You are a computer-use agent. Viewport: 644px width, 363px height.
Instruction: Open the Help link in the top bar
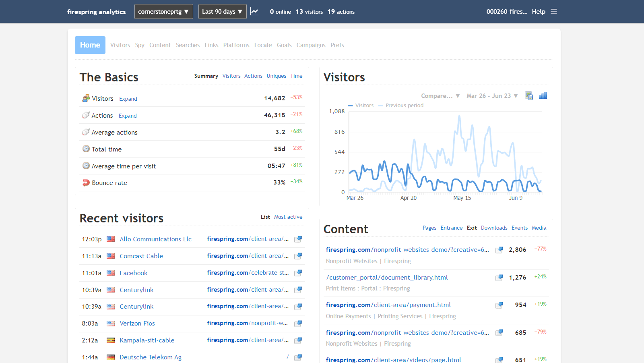click(x=539, y=11)
